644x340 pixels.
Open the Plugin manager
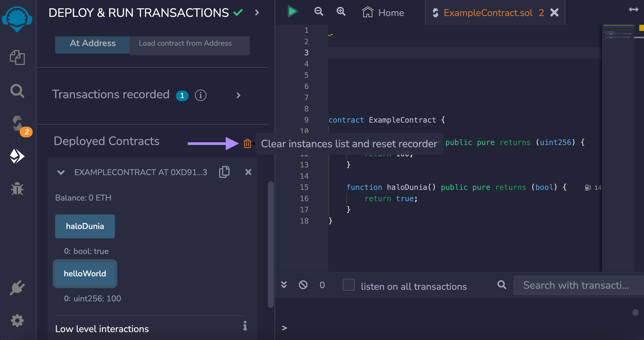coord(18,288)
